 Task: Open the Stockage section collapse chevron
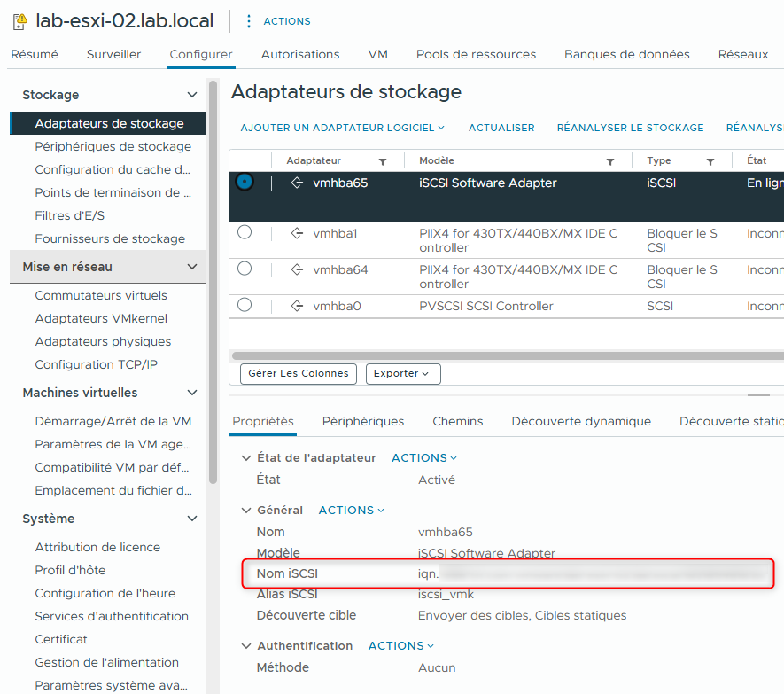pos(192,95)
